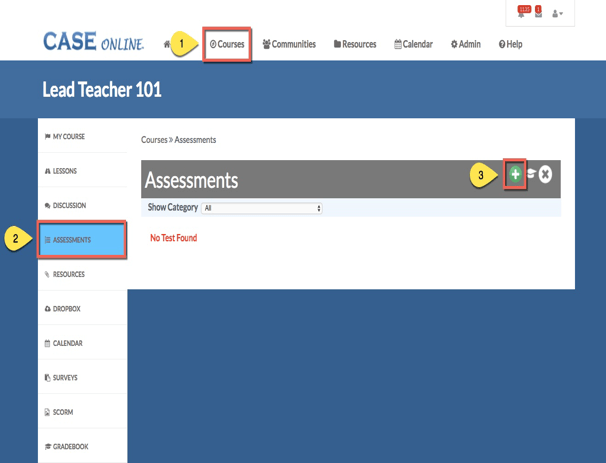Open the messages envelope icon
The height and width of the screenshot is (463, 606).
(x=538, y=13)
